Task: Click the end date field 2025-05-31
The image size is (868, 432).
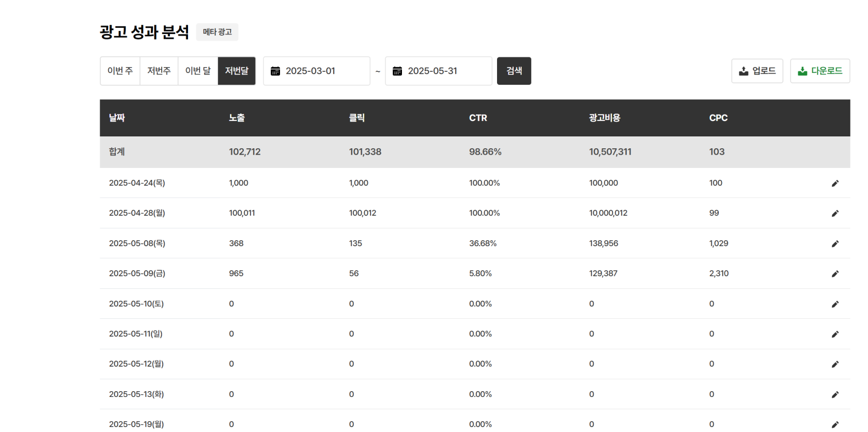Action: tap(444, 71)
